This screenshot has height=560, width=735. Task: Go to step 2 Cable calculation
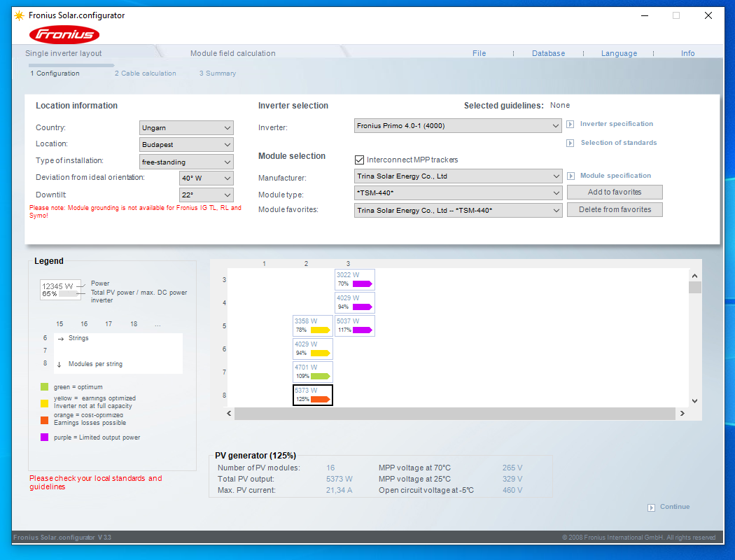pos(145,73)
